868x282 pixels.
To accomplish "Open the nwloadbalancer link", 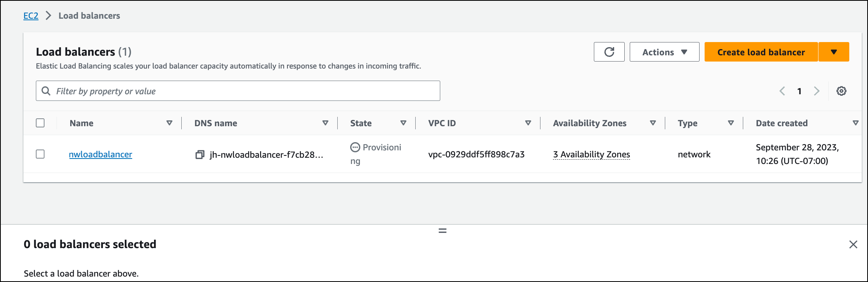I will [100, 154].
